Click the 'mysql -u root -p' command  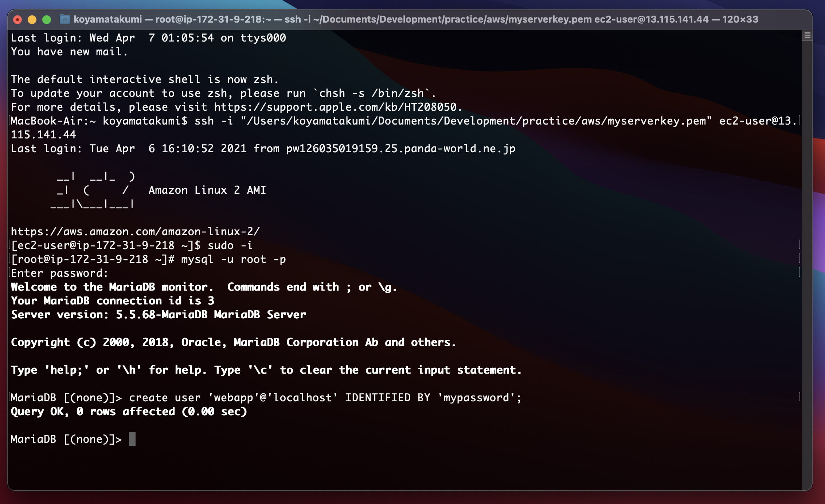coord(233,259)
